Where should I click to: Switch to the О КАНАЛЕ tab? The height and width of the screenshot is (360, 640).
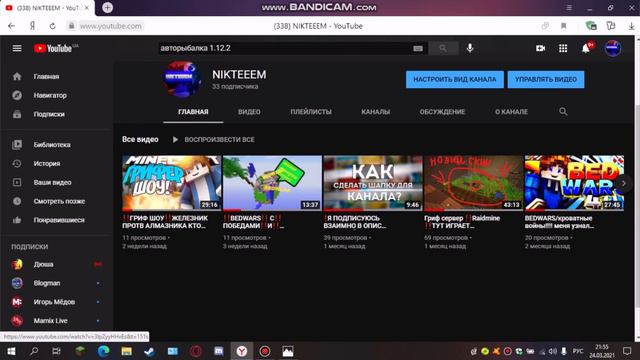(x=511, y=111)
